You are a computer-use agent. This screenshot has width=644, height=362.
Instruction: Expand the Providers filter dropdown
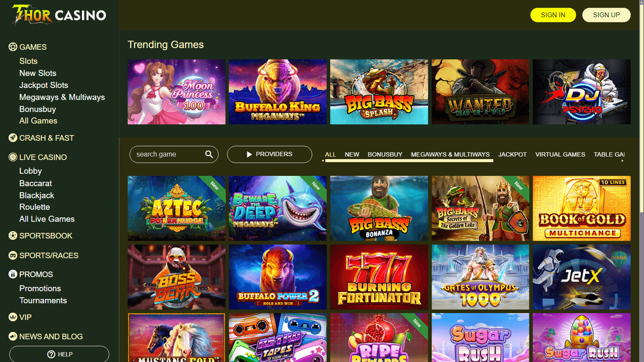(x=270, y=154)
